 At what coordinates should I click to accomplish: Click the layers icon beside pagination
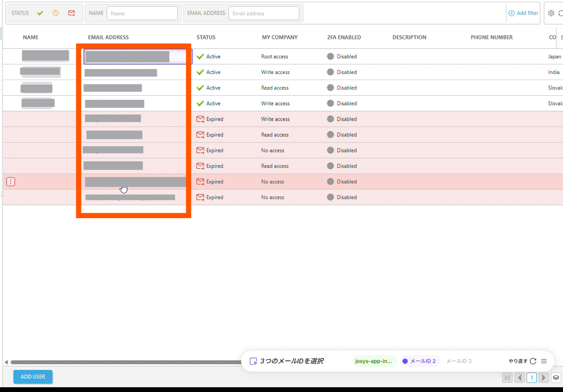[556, 378]
